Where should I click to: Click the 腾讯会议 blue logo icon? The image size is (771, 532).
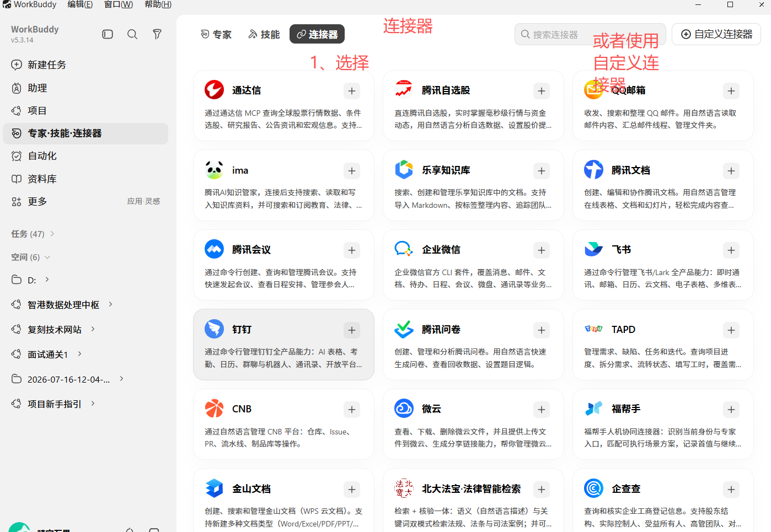coord(214,249)
